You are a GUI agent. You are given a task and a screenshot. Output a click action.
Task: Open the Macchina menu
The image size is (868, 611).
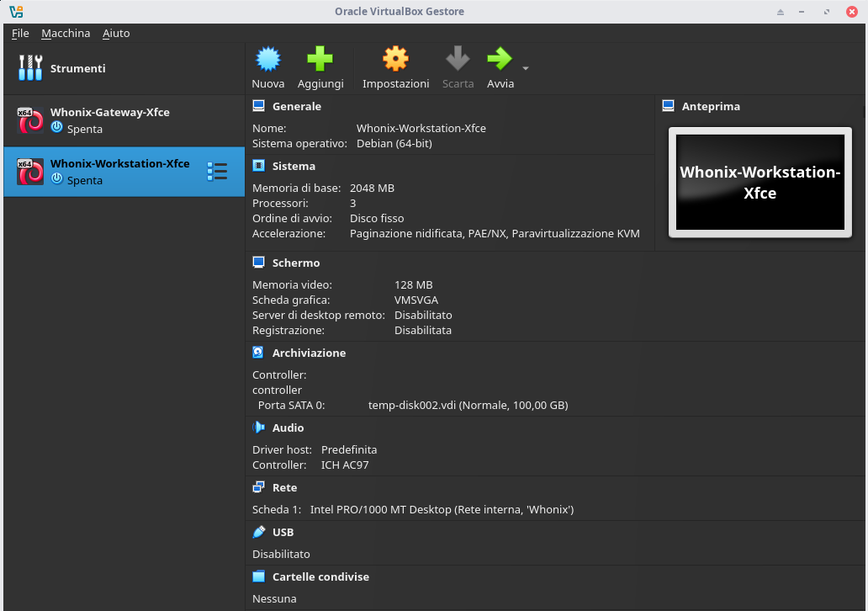click(66, 33)
